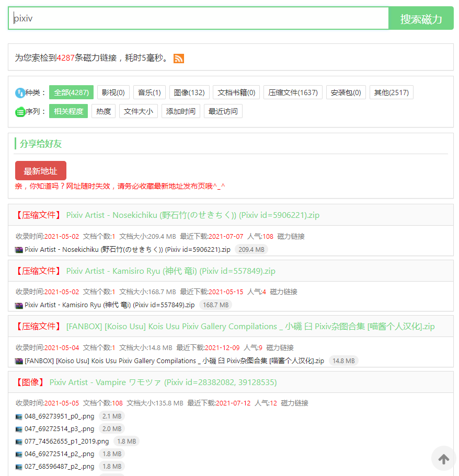The height and width of the screenshot is (476, 459).
Task: Filter by 安装包(0) category
Action: click(346, 92)
